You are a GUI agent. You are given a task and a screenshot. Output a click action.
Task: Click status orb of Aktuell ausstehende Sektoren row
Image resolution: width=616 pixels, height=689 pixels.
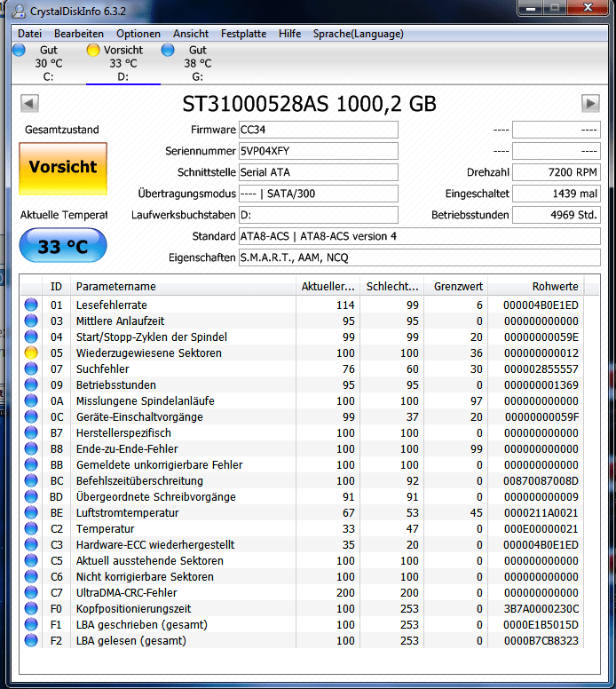pyautogui.click(x=31, y=560)
